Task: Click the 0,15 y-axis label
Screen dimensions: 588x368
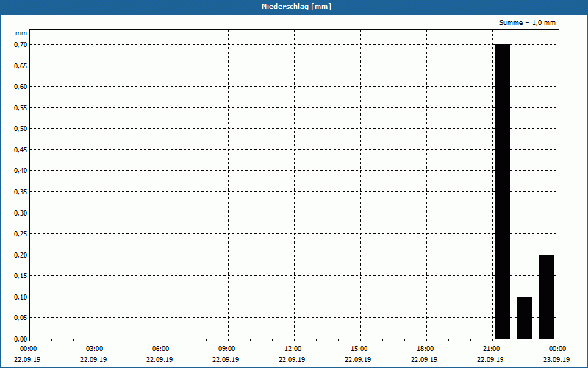Action: (21, 276)
